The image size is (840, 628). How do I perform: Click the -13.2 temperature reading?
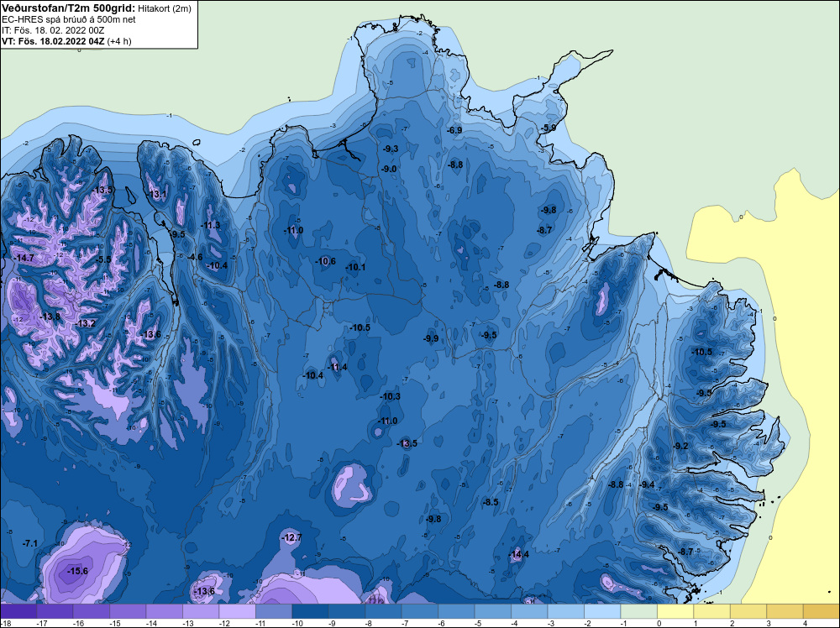(85, 323)
